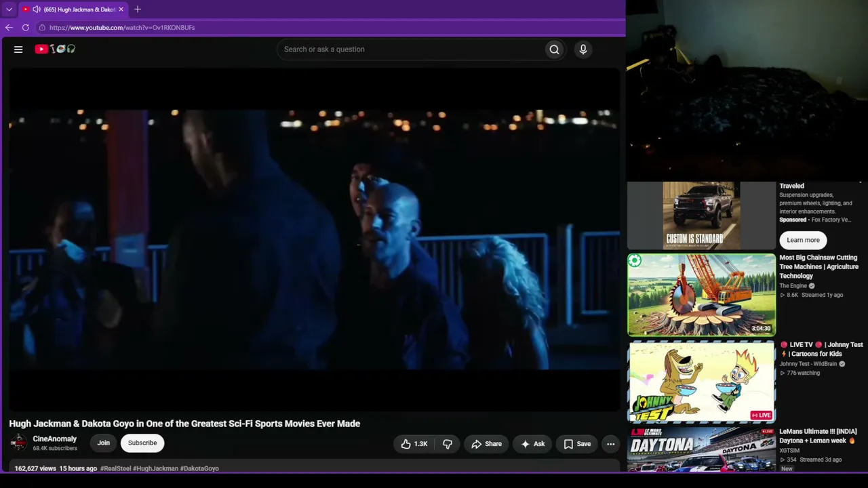The height and width of the screenshot is (488, 868).
Task: Open the Ask AI button
Action: pos(532,443)
